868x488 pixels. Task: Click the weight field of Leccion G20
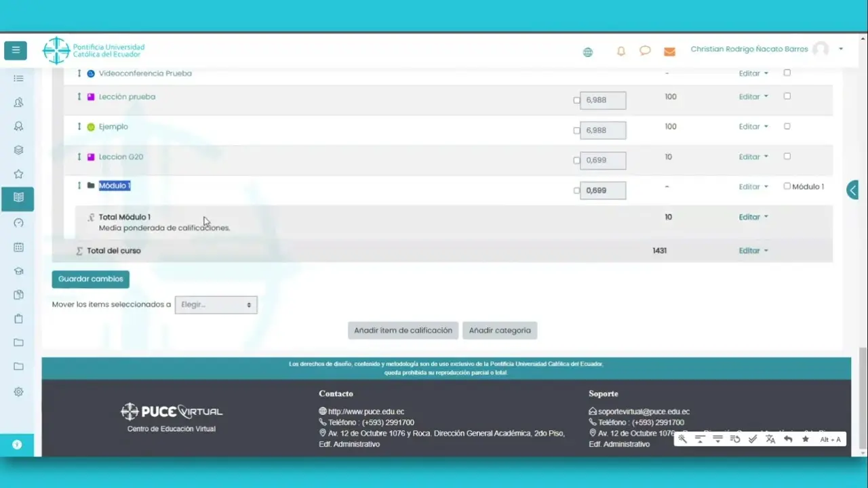pyautogui.click(x=603, y=161)
